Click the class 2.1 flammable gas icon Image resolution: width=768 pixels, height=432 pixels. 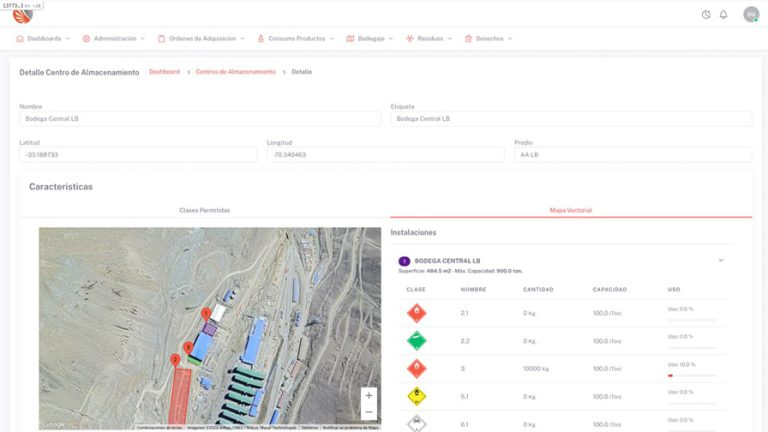click(x=416, y=314)
